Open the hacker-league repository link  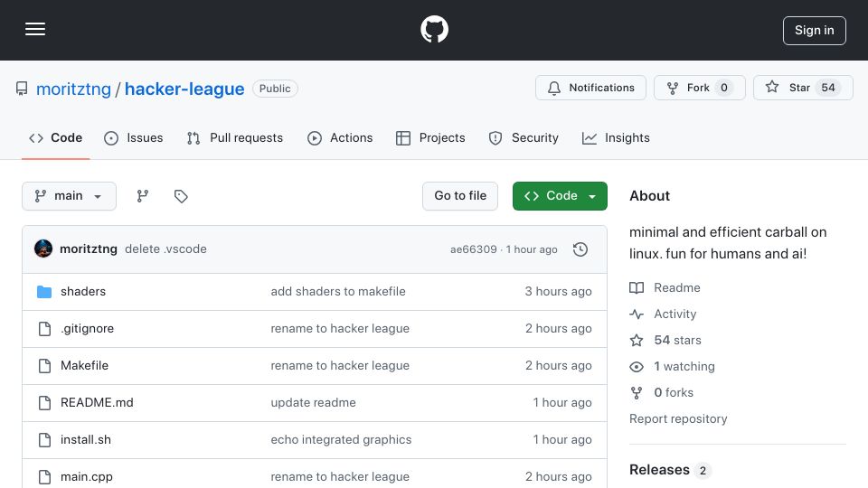184,89
